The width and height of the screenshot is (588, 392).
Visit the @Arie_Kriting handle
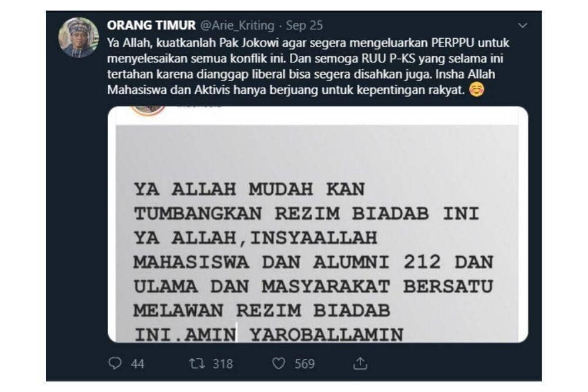click(x=238, y=25)
